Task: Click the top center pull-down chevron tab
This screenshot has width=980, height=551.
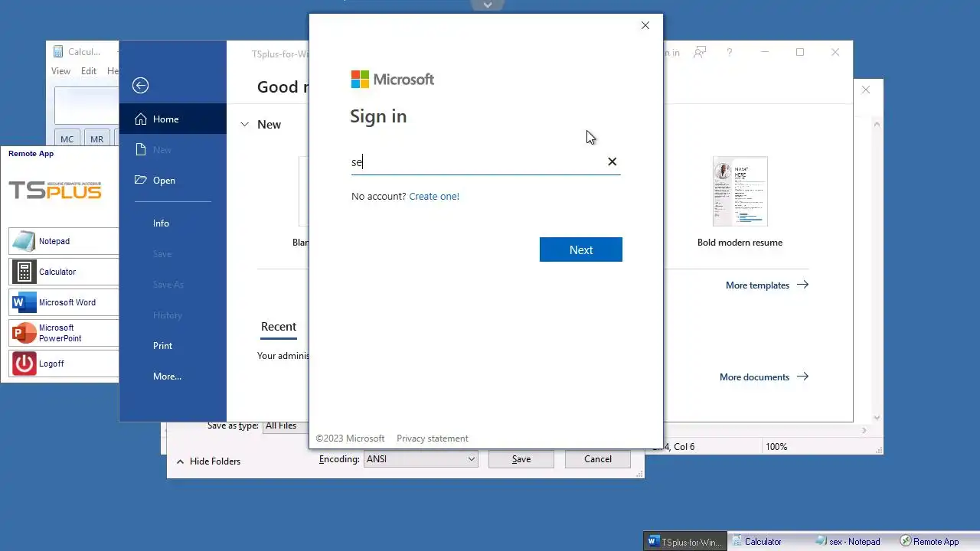Action: [488, 5]
